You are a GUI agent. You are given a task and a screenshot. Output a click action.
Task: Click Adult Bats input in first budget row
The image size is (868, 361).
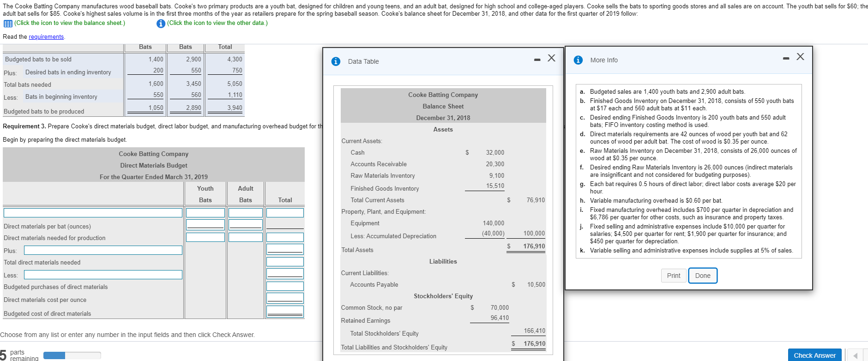point(246,213)
